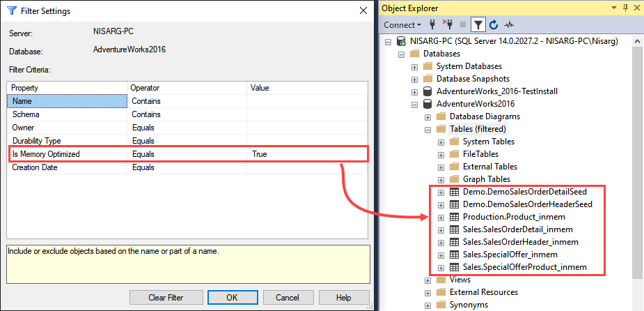The height and width of the screenshot is (311, 644).
Task: Select the Creation Date property cell
Action: (67, 167)
